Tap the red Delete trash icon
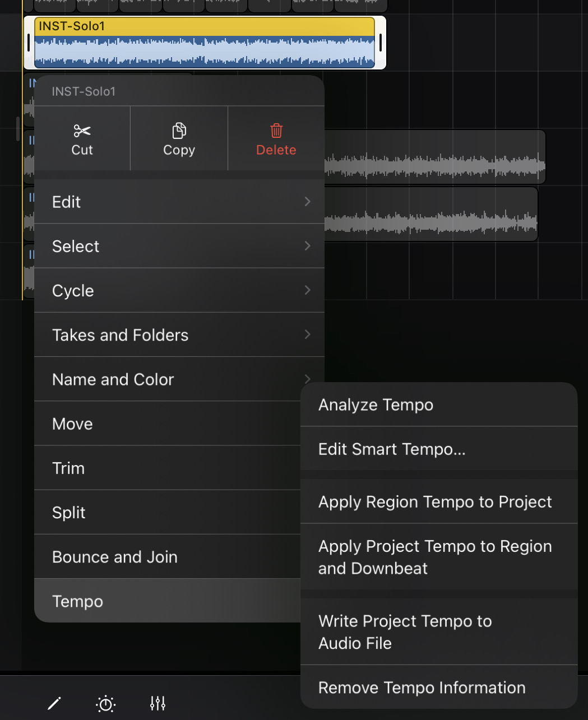This screenshot has height=720, width=588. 276,131
